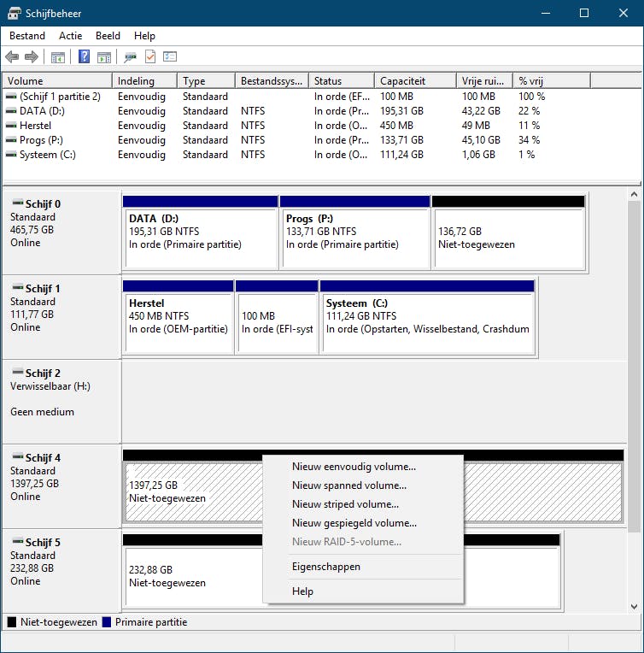
Task: Toggle the console tree pane icon
Action: [57, 57]
